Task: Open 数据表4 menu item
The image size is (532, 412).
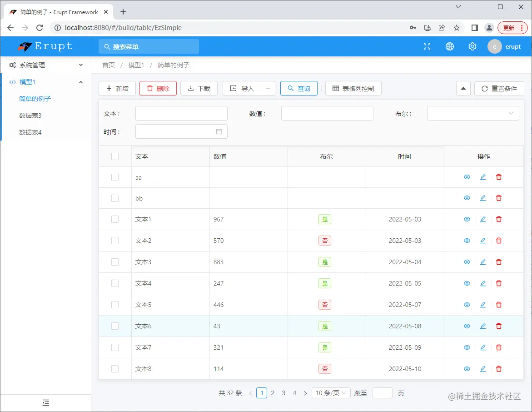Action: pyautogui.click(x=30, y=132)
